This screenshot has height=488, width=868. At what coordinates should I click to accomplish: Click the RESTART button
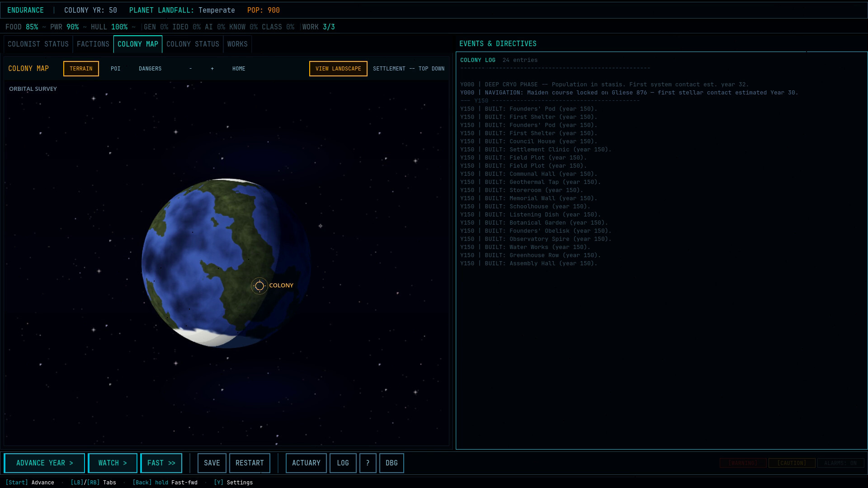click(250, 463)
